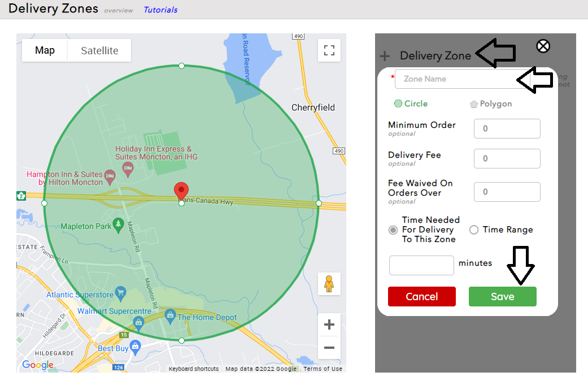Click the Mapleton Park tree icon
The width and height of the screenshot is (588, 385).
117,224
